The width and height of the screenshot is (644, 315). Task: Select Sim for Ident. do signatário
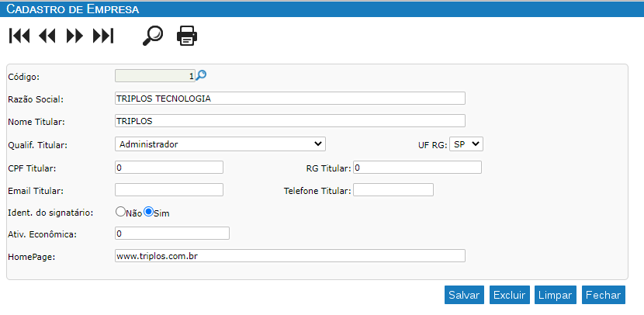coord(149,212)
